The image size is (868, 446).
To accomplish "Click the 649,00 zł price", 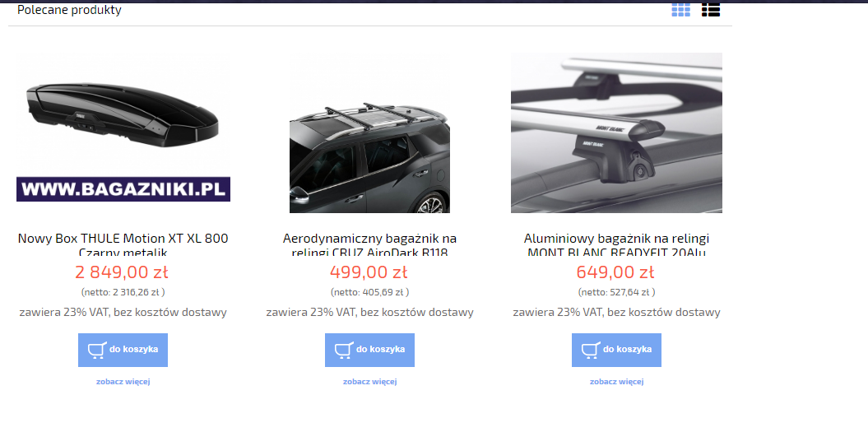I will (615, 272).
